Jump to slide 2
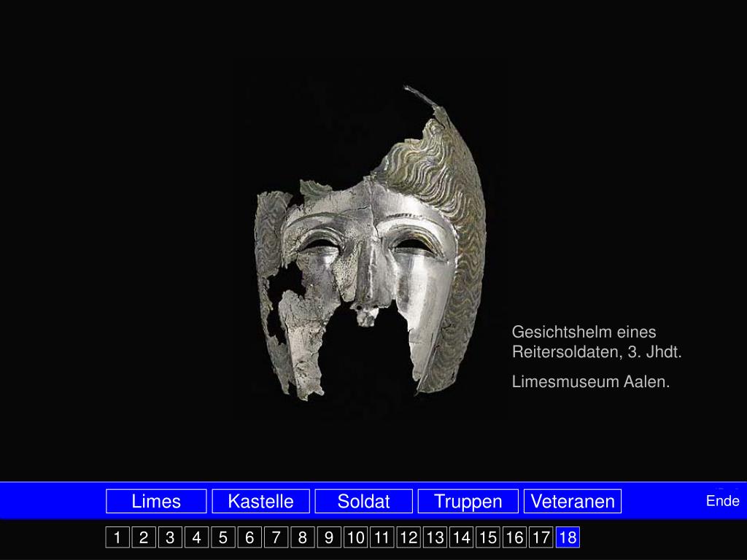Image resolution: width=747 pixels, height=560 pixels. (x=144, y=537)
